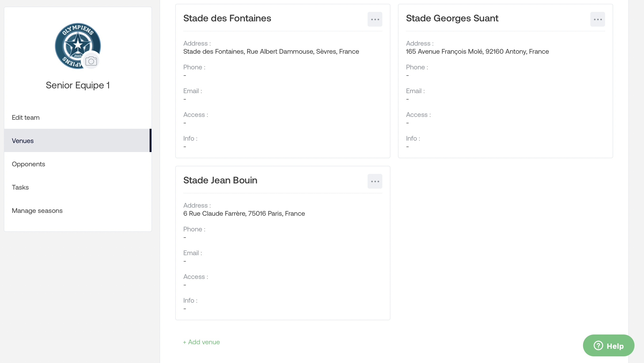Open the Edit team section
The width and height of the screenshot is (644, 363).
pos(26,118)
